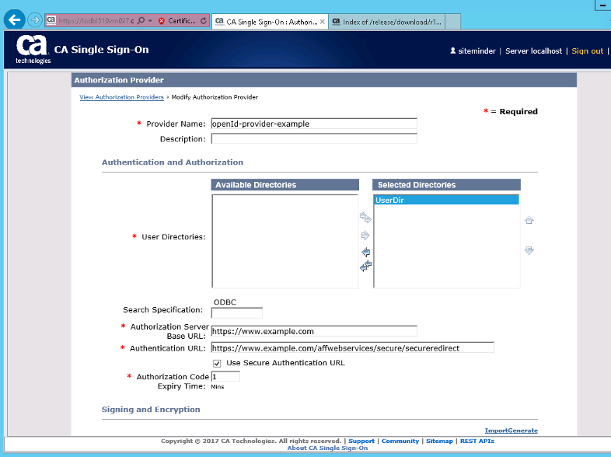This screenshot has width=611, height=457.
Task: Go back with the browser back arrow
Action: [14, 19]
